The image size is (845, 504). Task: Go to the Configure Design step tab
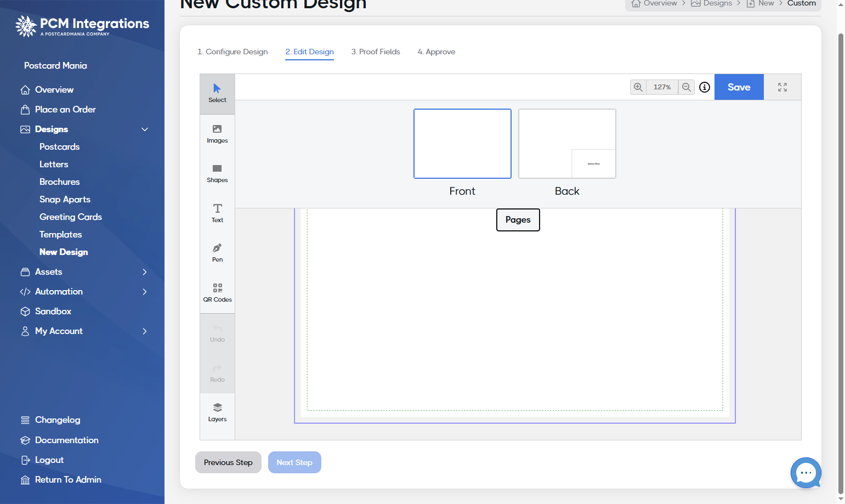point(232,52)
